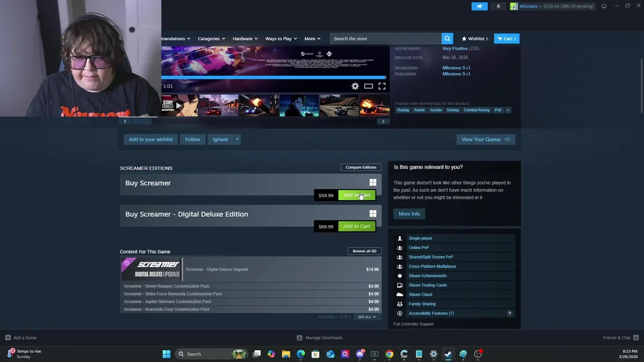Click the Steam Cloud icon
Screen dimensions: 644x362
(x=400, y=295)
